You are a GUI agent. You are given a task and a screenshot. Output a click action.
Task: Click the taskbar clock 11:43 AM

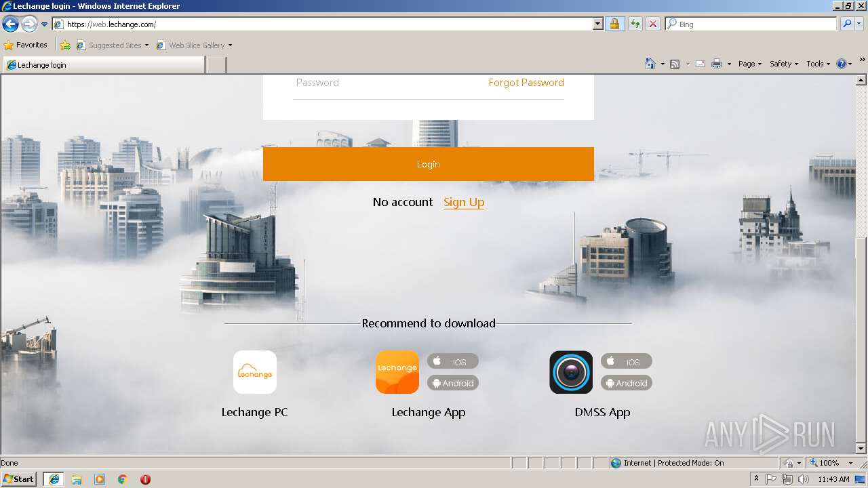(x=833, y=479)
